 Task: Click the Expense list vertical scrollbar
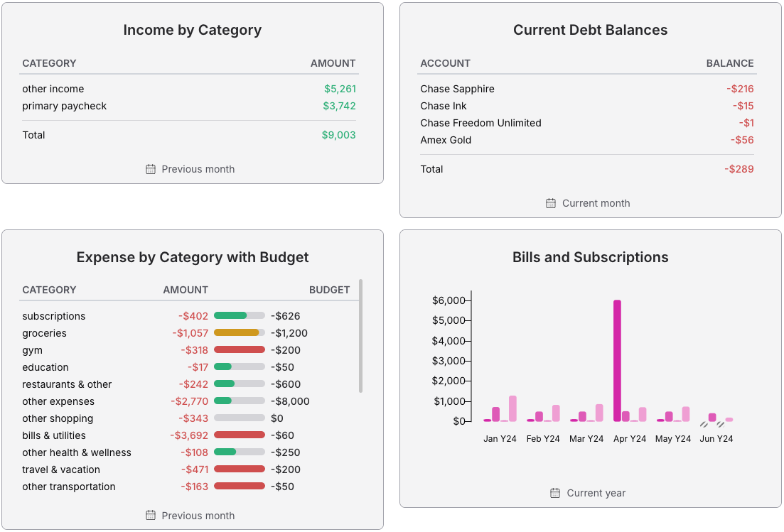[x=361, y=335]
